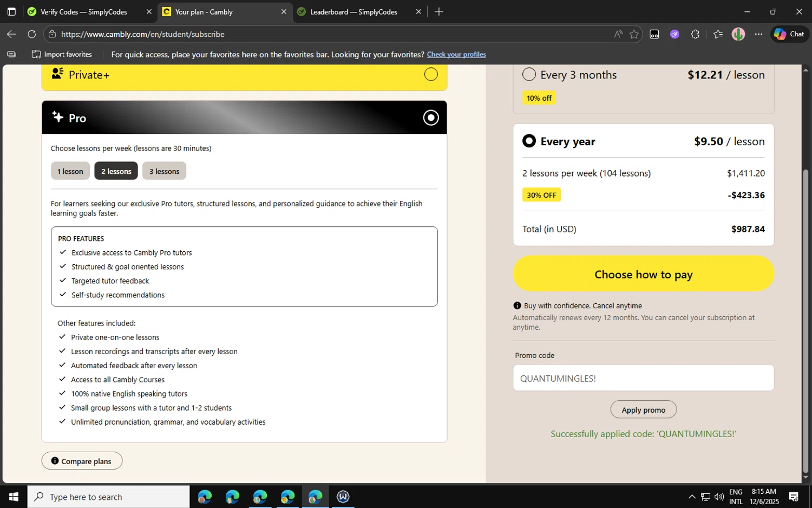The image size is (812, 508).
Task: Open the tab actions menu icon
Action: [11, 12]
